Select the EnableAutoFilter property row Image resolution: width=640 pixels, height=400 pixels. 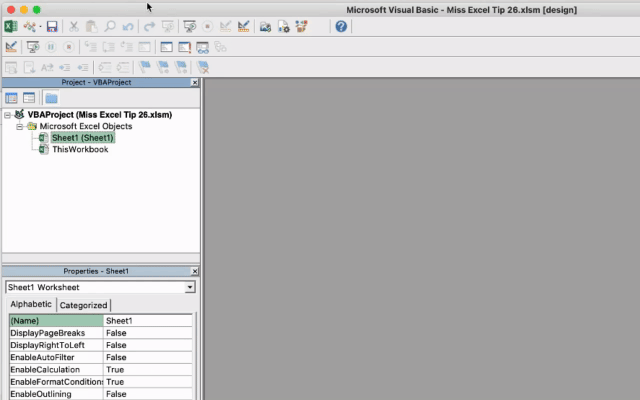pos(100,358)
